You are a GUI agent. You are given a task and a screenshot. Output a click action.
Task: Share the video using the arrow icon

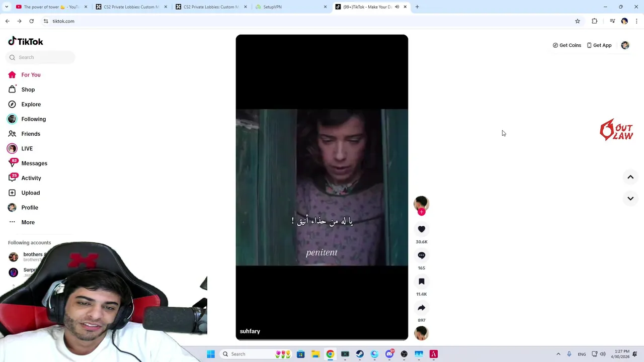pos(422,308)
